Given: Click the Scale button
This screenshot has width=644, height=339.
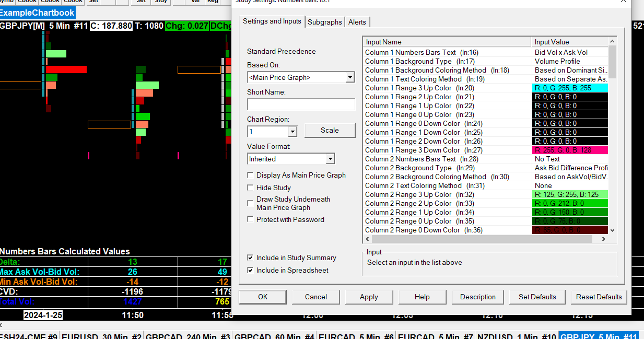Looking at the screenshot, I should pos(330,131).
